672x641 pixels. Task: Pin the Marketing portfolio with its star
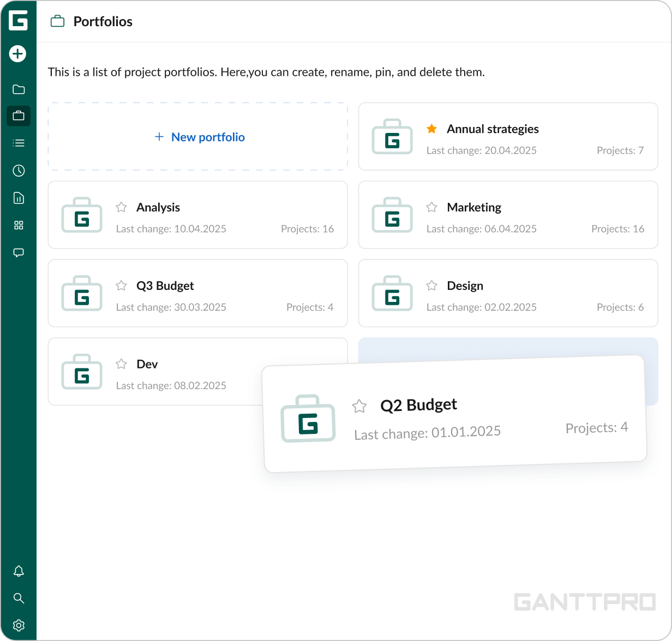(x=431, y=207)
